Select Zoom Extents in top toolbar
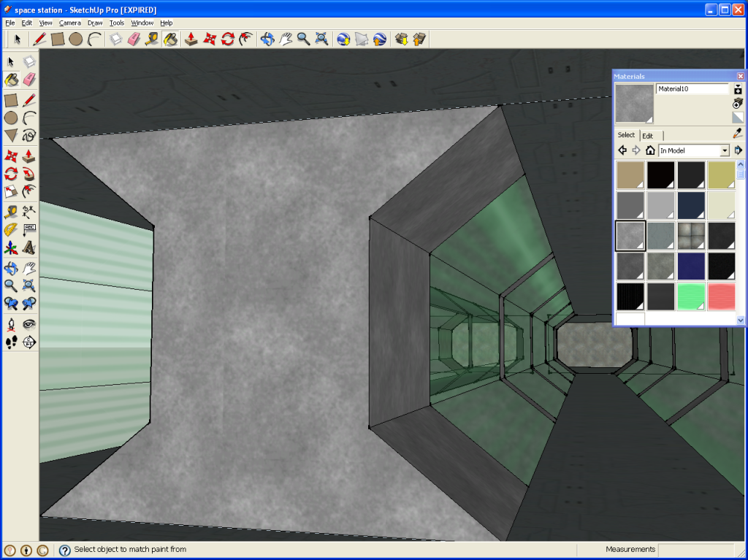The image size is (748, 560). point(321,39)
